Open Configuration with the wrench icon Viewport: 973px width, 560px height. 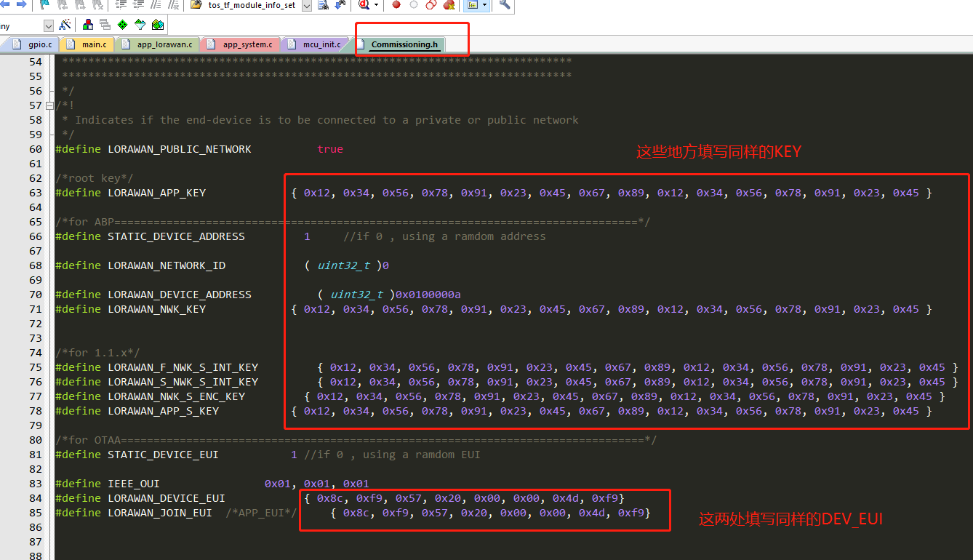pyautogui.click(x=505, y=4)
